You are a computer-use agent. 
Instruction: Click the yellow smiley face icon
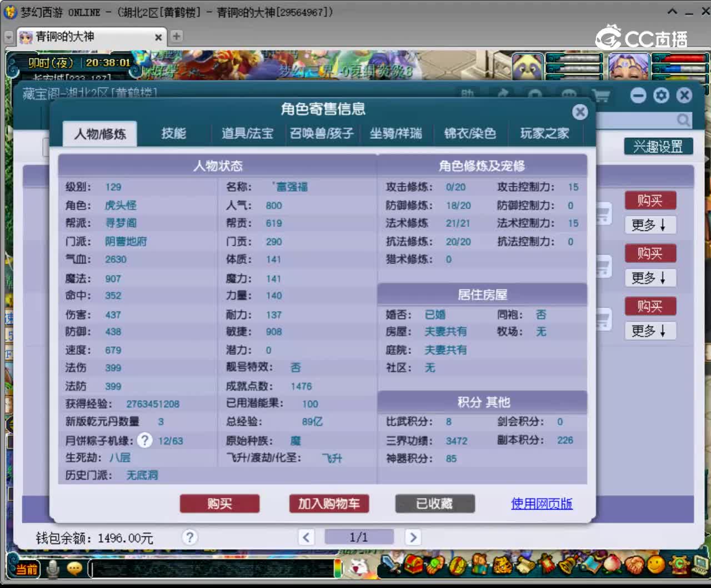(x=656, y=565)
